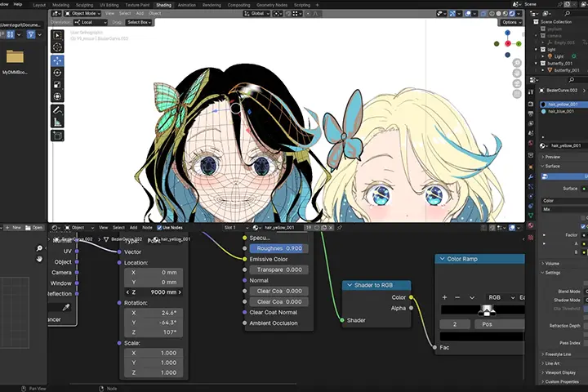Open the Local orientation dropdown
Image resolution: width=588 pixels, height=392 pixels.
91,23
